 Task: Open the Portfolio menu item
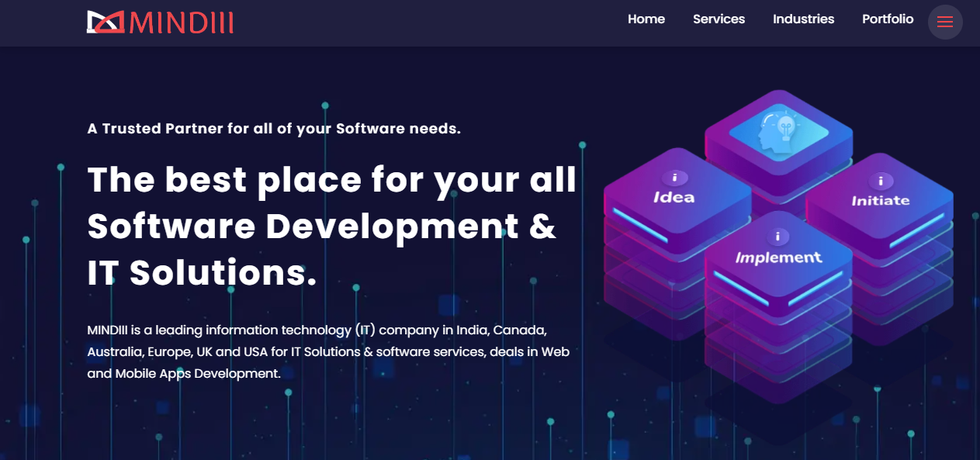pos(888,19)
